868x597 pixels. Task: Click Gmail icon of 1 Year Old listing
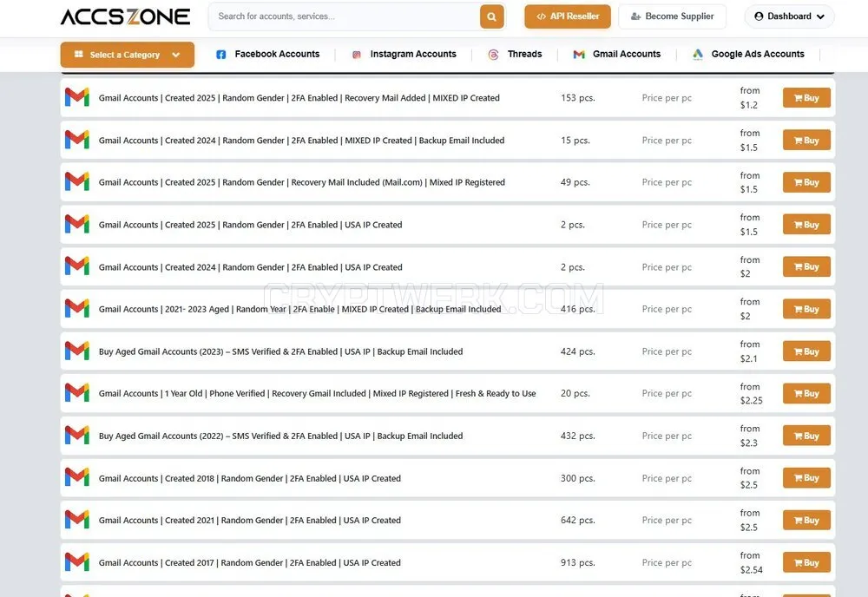(x=77, y=393)
